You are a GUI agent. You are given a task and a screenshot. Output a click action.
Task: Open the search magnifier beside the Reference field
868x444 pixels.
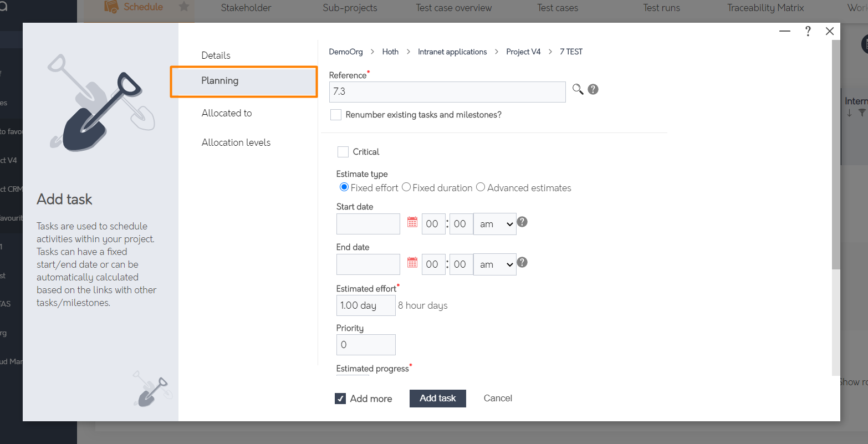578,89
